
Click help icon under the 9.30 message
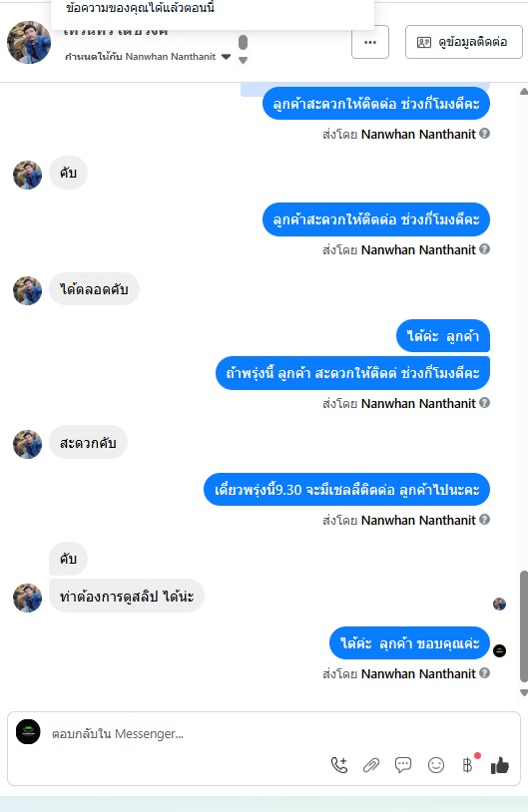point(484,519)
